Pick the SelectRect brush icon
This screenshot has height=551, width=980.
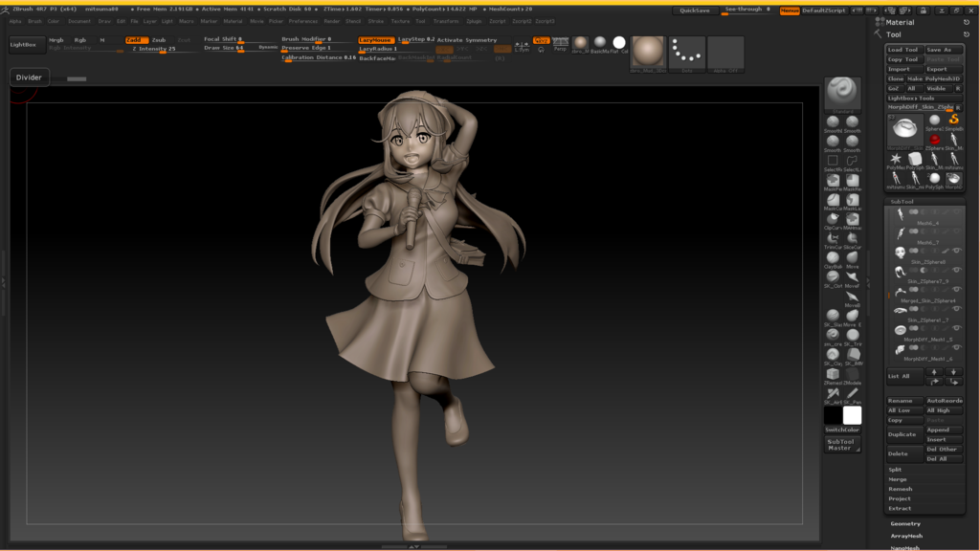833,161
